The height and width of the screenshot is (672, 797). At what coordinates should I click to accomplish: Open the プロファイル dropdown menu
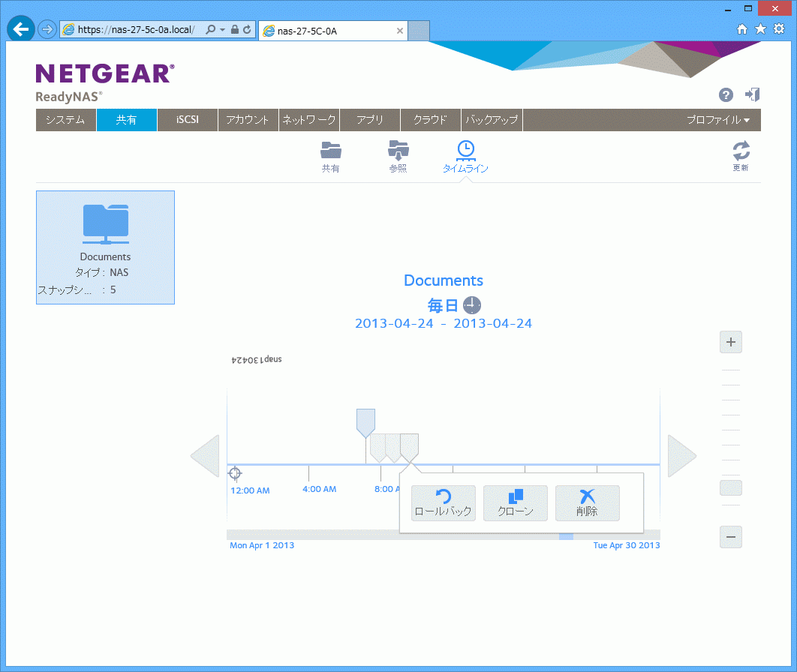point(718,120)
